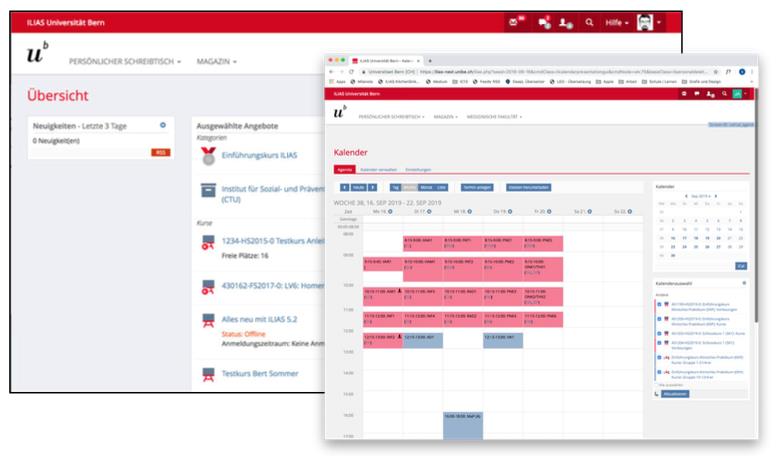The image size is (778, 456).
Task: Open the Kalender verwalten tab
Action: point(379,170)
